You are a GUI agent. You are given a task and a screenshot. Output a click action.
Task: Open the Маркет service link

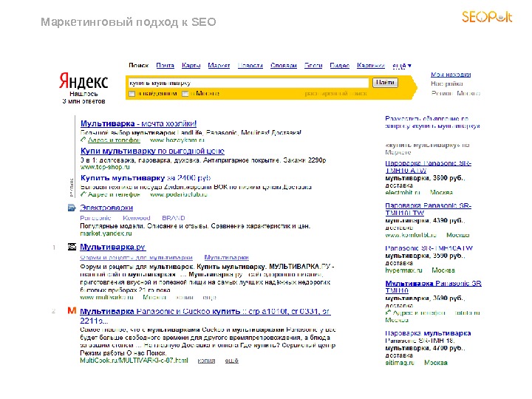(x=219, y=66)
